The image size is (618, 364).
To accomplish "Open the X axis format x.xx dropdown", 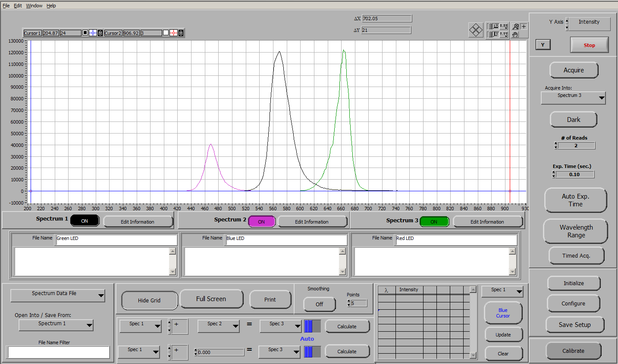I will click(x=504, y=26).
